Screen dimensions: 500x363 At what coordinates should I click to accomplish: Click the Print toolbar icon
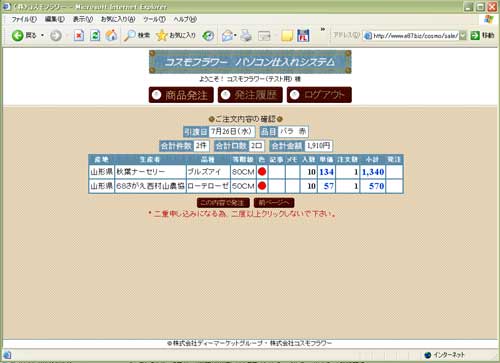click(x=246, y=35)
